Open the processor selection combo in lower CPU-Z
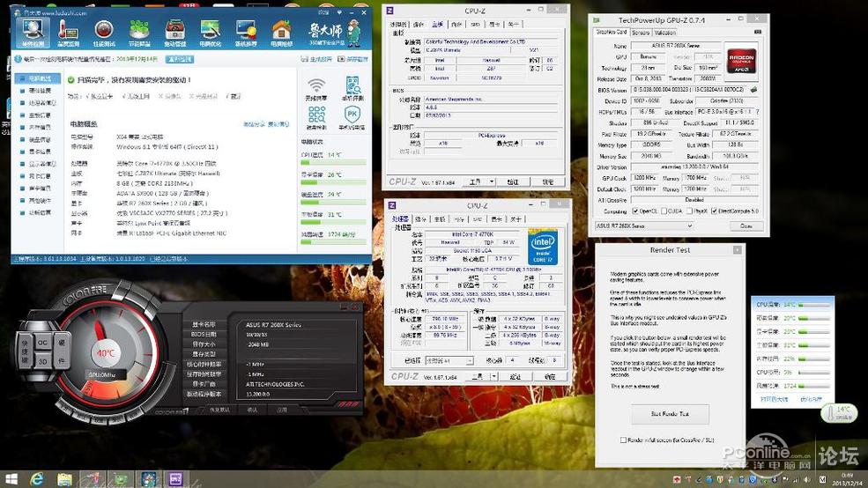This screenshot has width=868, height=488. click(x=449, y=360)
